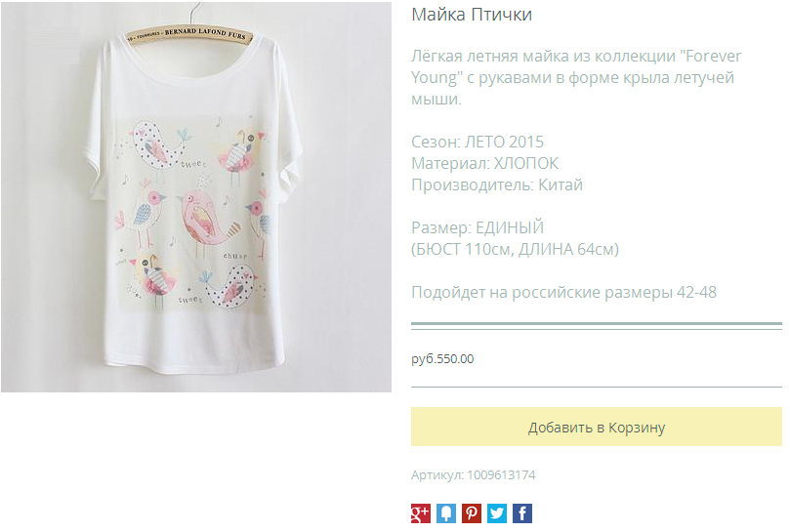Click the БЮСТ 110см, ДЛИНА 64см text
The height and width of the screenshot is (532, 790).
[x=515, y=249]
